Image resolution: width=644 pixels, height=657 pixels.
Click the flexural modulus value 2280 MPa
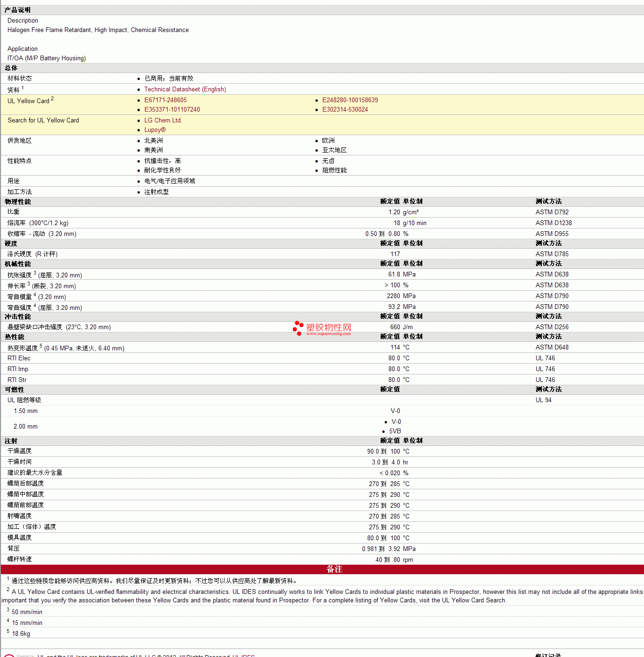point(401,296)
